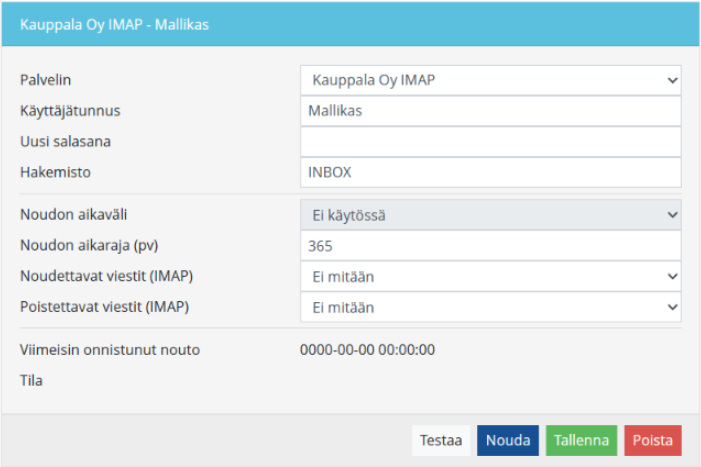Open the Noudettavat viestit (IMAP) dropdown
The width and height of the screenshot is (701, 467).
click(490, 277)
